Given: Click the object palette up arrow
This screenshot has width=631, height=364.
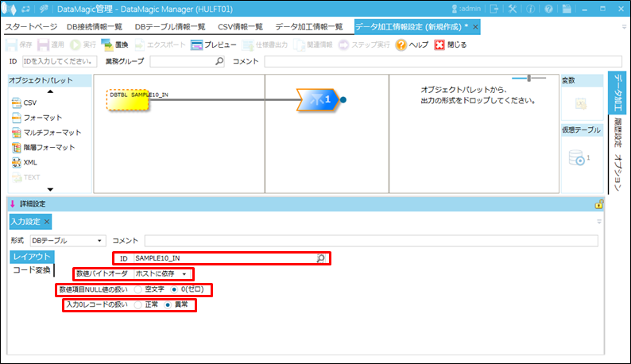Looking at the screenshot, I should 50,92.
